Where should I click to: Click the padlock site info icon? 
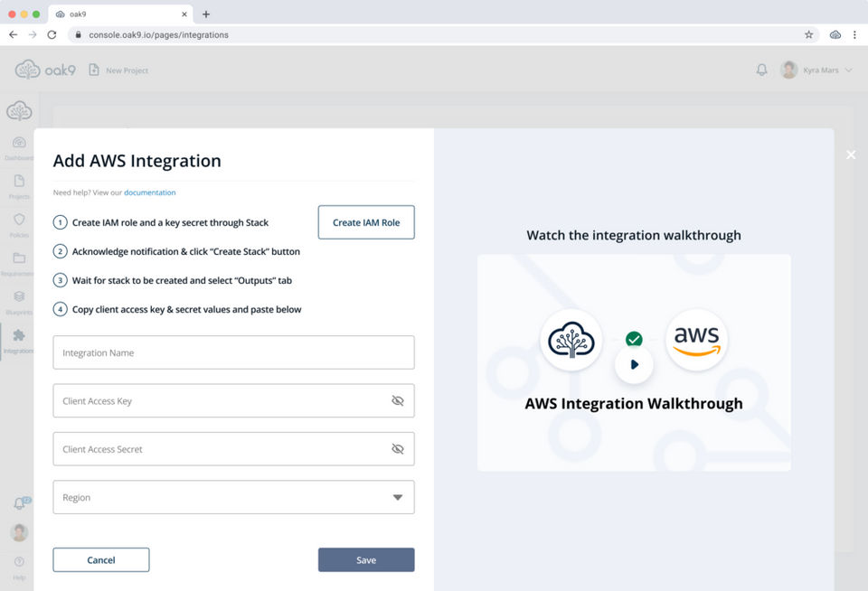(78, 35)
